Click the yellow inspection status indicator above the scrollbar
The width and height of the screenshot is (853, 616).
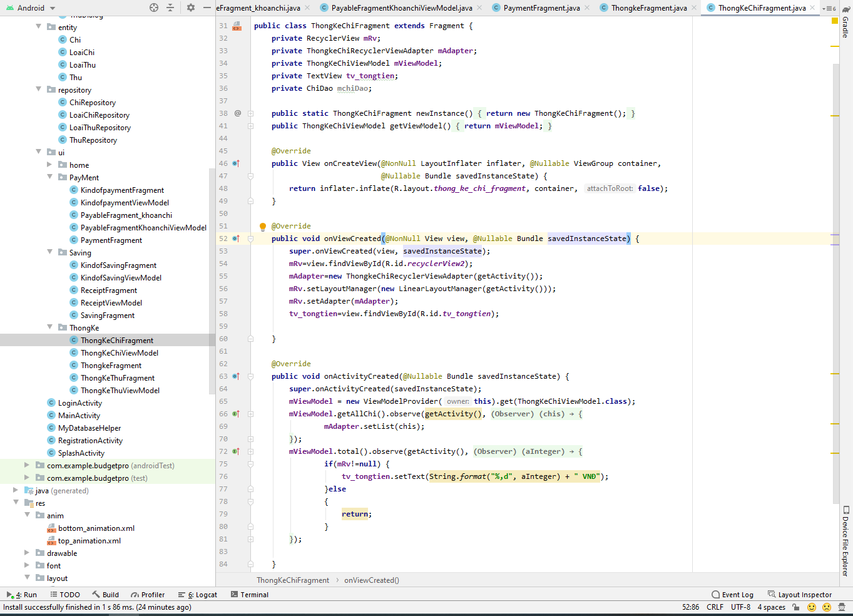pyautogui.click(x=835, y=21)
